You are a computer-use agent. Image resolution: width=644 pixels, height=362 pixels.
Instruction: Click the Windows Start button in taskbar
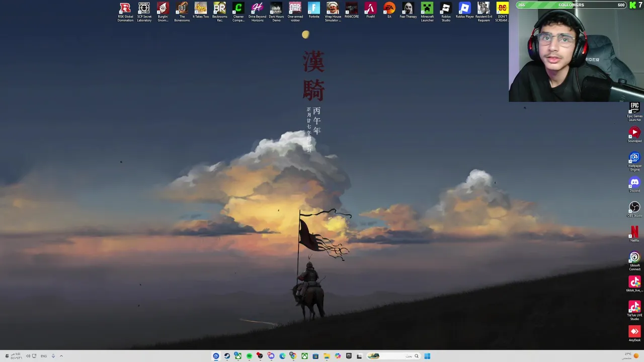click(427, 356)
